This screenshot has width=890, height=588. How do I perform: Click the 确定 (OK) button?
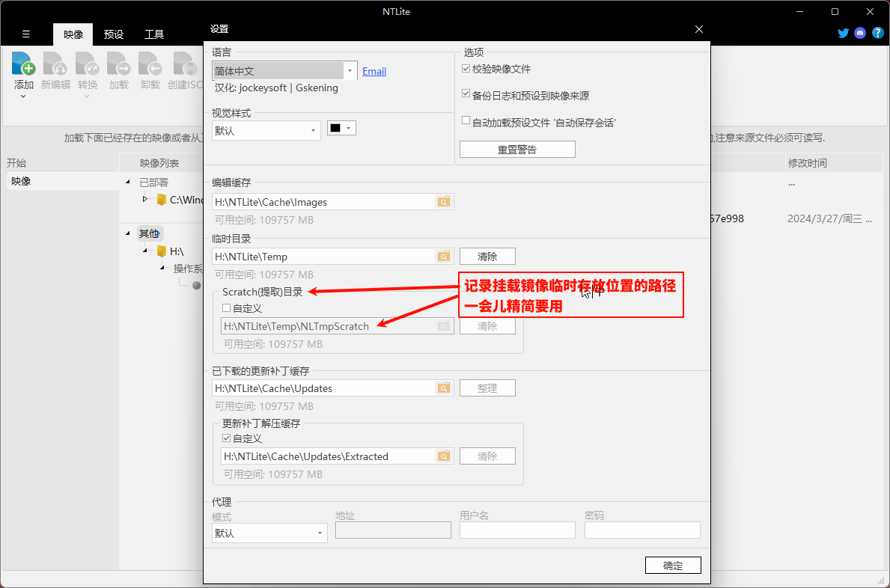pyautogui.click(x=673, y=566)
